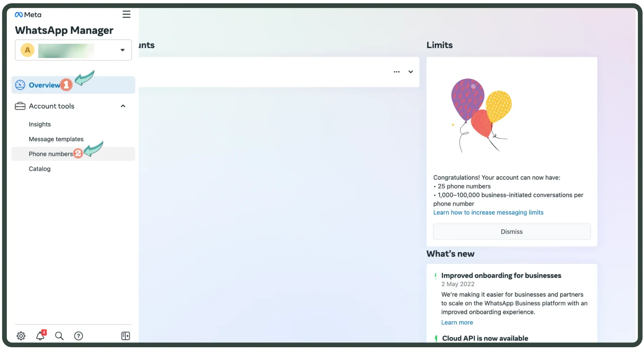Go to Phone numbers

click(73, 154)
